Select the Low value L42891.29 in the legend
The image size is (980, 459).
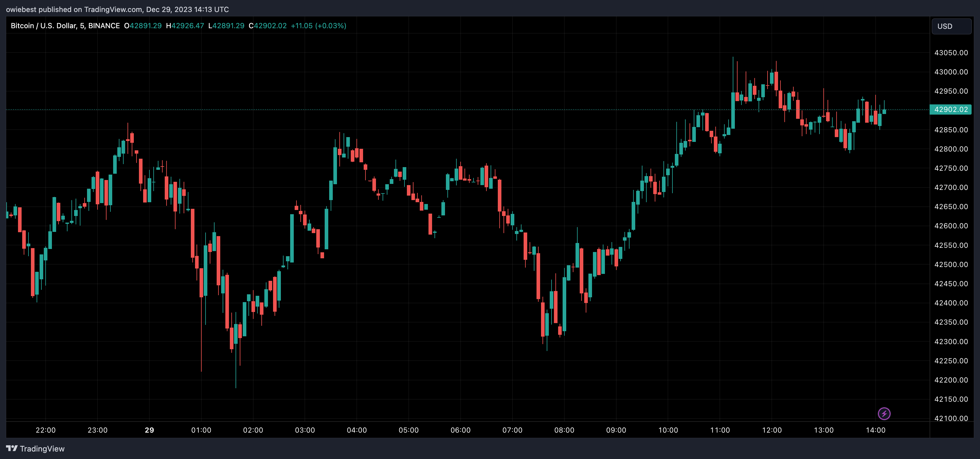(x=226, y=26)
